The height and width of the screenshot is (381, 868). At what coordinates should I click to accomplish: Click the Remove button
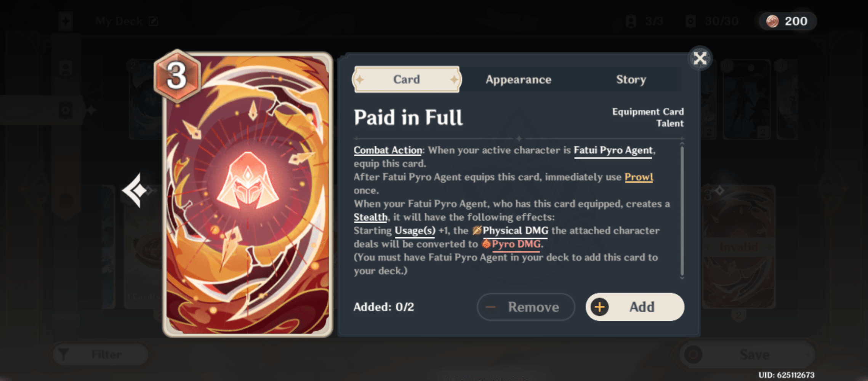click(x=526, y=307)
